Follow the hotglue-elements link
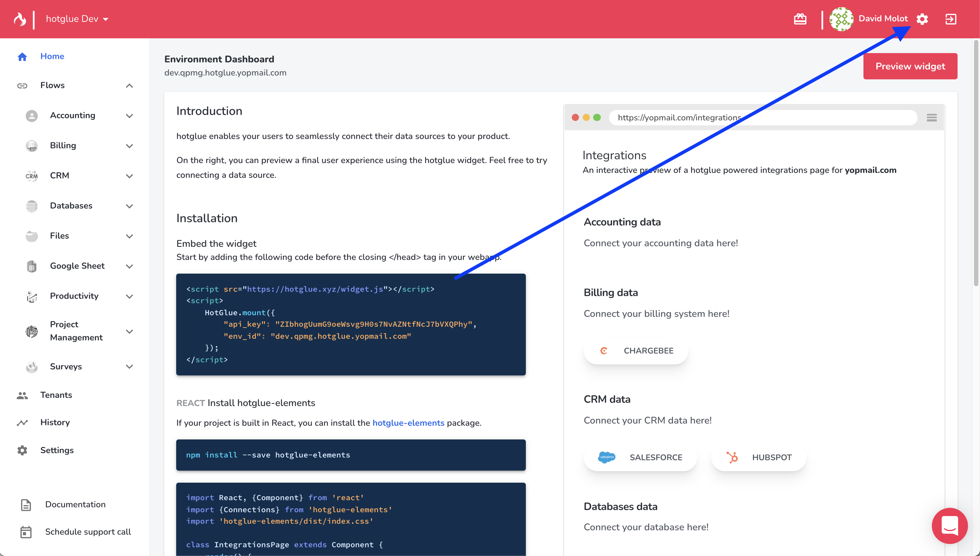This screenshot has height=556, width=980. coord(408,423)
